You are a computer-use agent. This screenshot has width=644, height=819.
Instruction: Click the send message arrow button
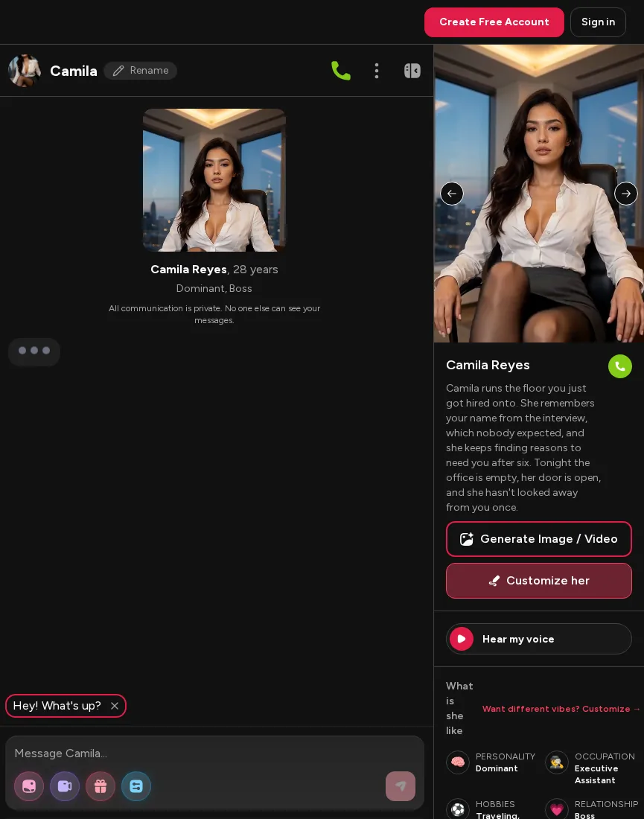(401, 786)
